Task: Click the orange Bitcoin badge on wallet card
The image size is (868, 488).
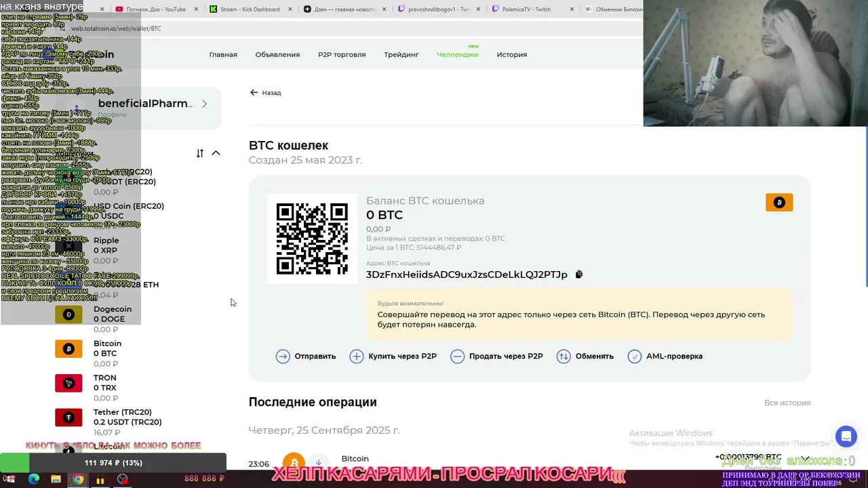Action: 779,203
